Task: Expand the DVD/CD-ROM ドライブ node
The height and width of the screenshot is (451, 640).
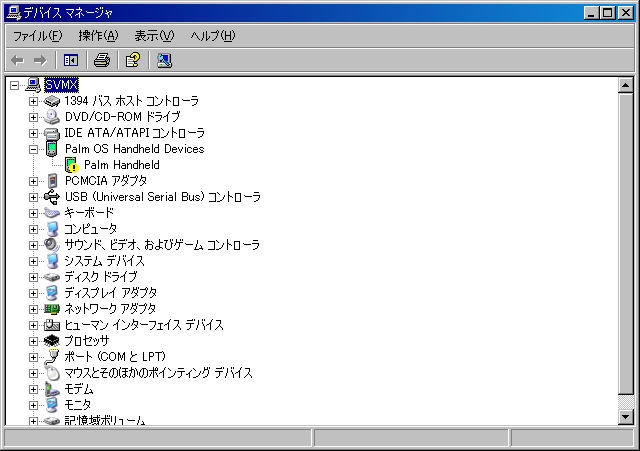Action: coord(33,118)
